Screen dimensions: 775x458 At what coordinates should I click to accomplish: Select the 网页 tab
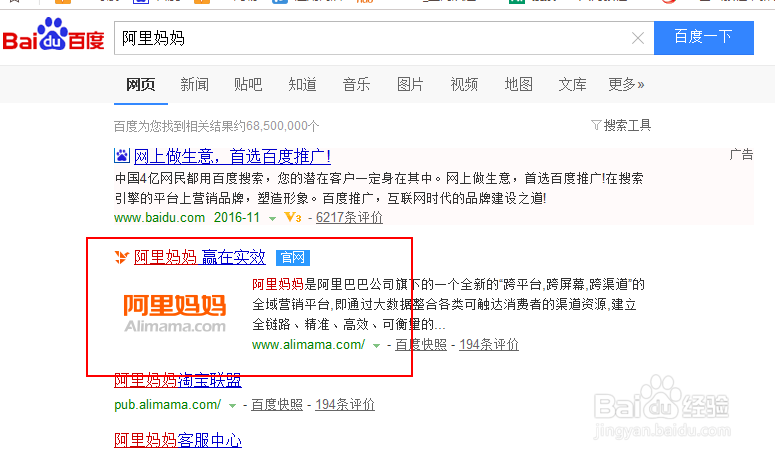tap(140, 84)
